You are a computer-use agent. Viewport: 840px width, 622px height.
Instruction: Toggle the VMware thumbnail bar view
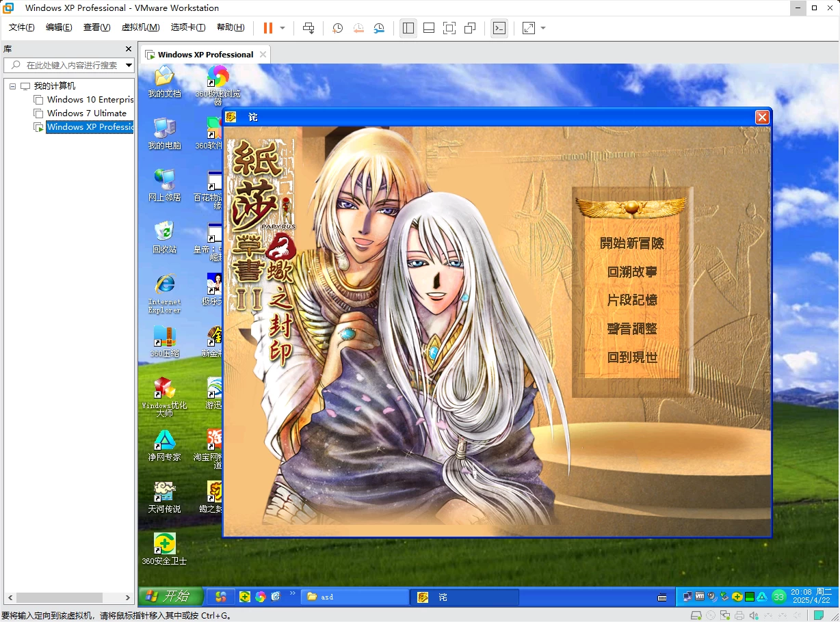point(429,28)
